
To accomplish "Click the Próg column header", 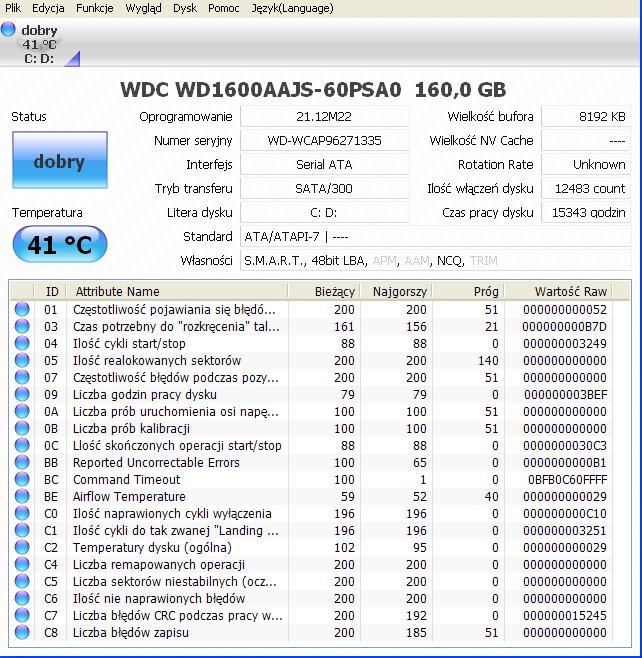I will [468, 291].
